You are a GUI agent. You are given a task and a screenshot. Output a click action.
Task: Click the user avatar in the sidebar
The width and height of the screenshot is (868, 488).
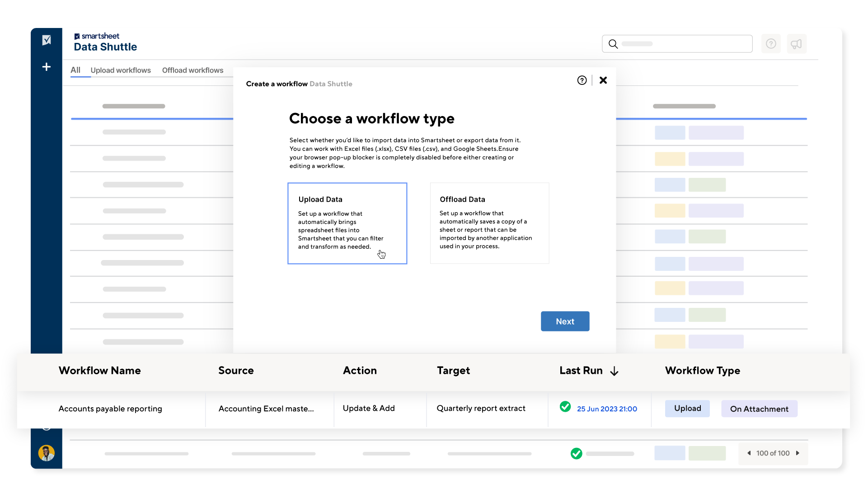click(47, 453)
